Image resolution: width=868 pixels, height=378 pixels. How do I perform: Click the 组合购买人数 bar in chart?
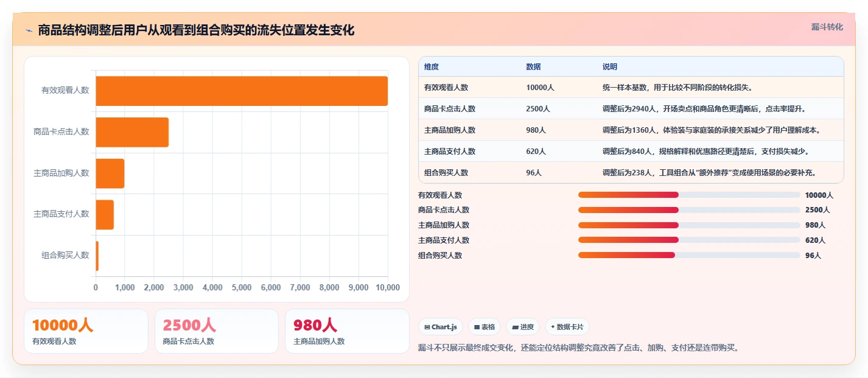click(97, 256)
